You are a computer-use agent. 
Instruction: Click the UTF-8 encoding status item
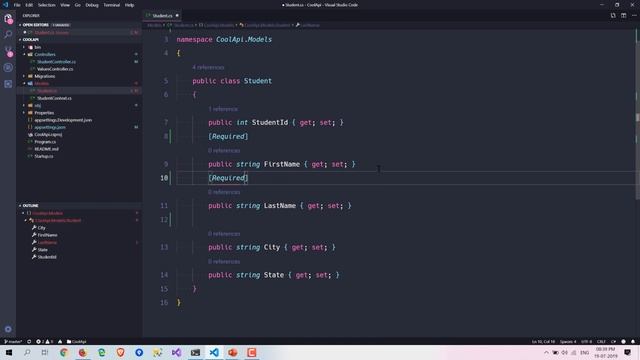pos(587,342)
